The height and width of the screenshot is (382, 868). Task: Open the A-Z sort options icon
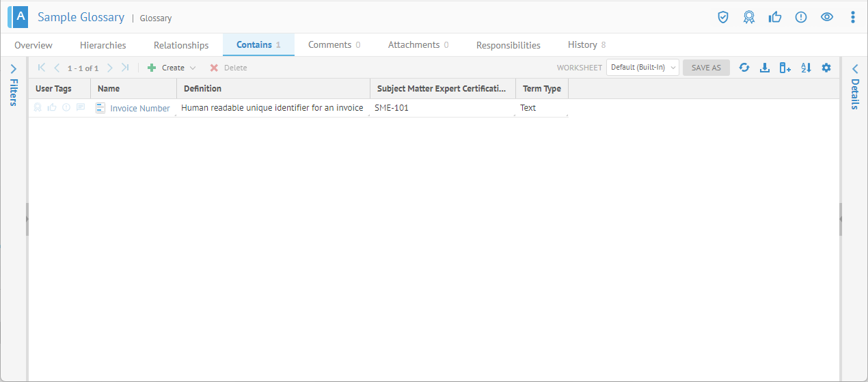[806, 68]
